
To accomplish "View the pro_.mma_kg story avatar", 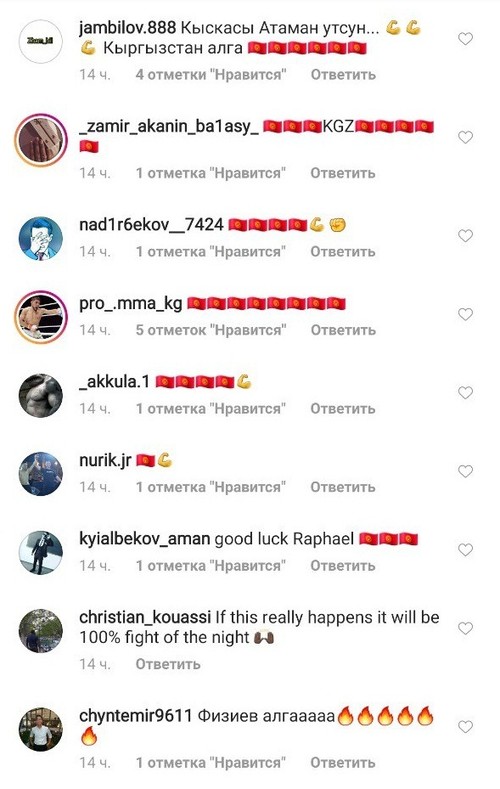I will coord(40,317).
